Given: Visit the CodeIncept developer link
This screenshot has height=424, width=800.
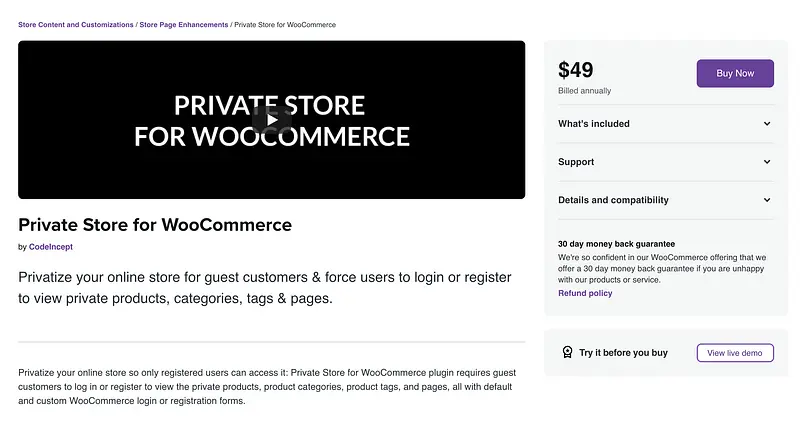Looking at the screenshot, I should 49,247.
